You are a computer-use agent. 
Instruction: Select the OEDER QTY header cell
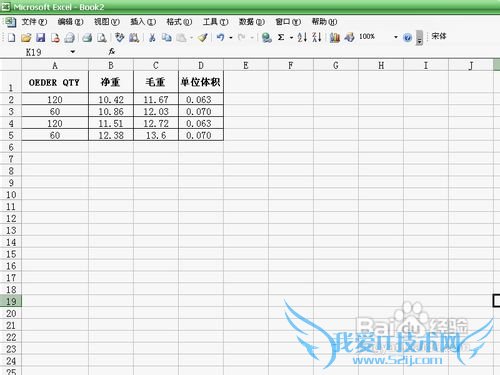[x=55, y=82]
